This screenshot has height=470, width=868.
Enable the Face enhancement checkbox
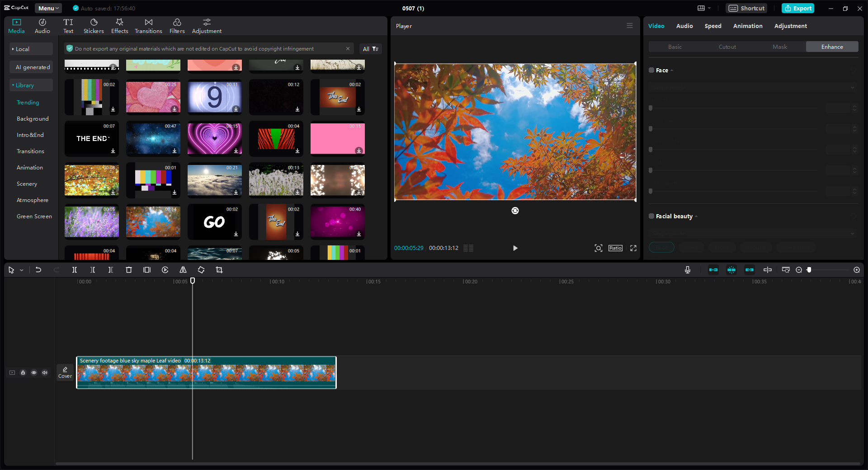(651, 70)
